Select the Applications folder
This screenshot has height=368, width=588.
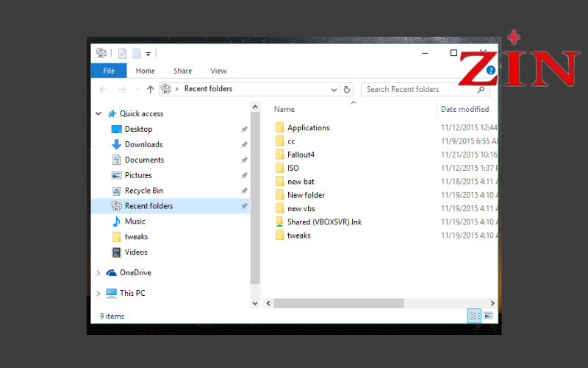tap(308, 127)
